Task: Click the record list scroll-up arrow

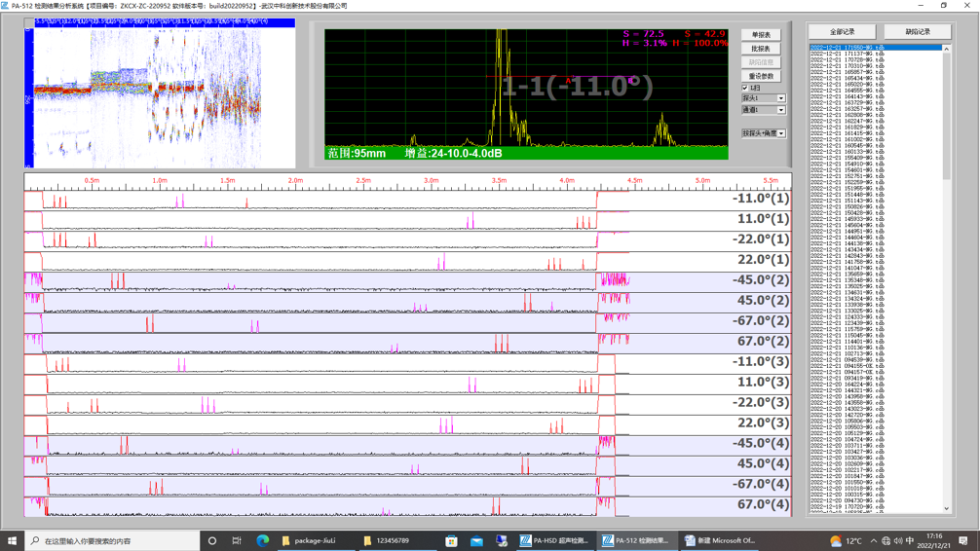Action: point(946,49)
